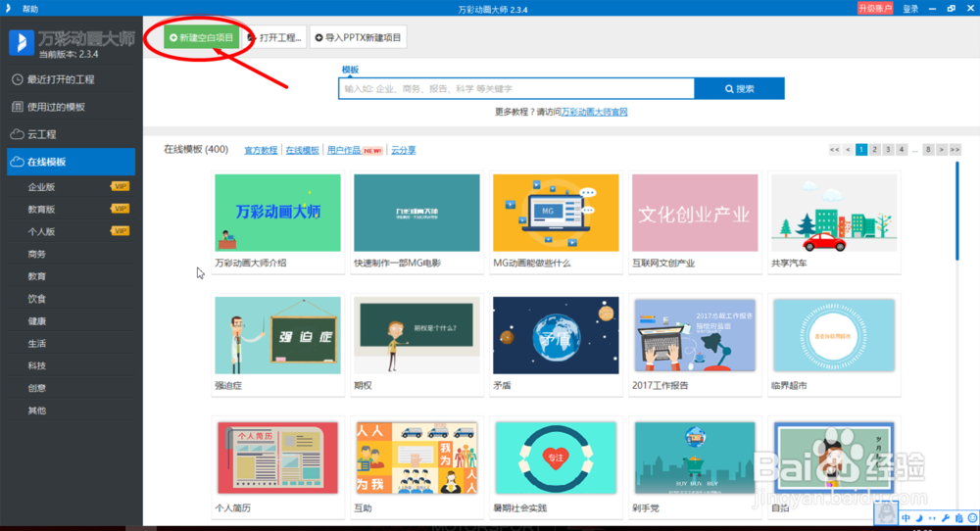This screenshot has height=531, width=980.
Task: Select 在线模板 sidebar item
Action: pos(71,162)
